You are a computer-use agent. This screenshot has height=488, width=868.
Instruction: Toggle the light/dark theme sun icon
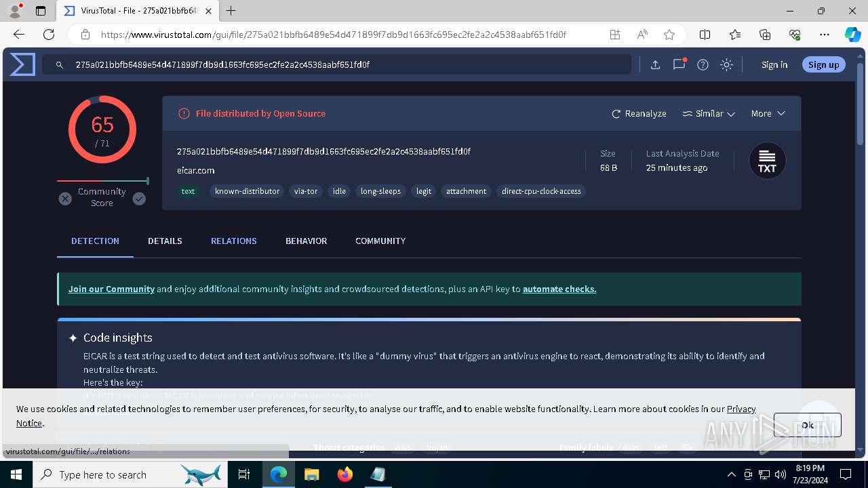727,64
